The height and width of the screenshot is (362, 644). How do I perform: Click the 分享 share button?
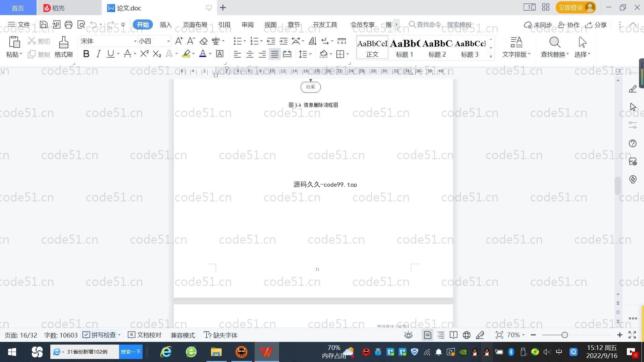pyautogui.click(x=596, y=25)
